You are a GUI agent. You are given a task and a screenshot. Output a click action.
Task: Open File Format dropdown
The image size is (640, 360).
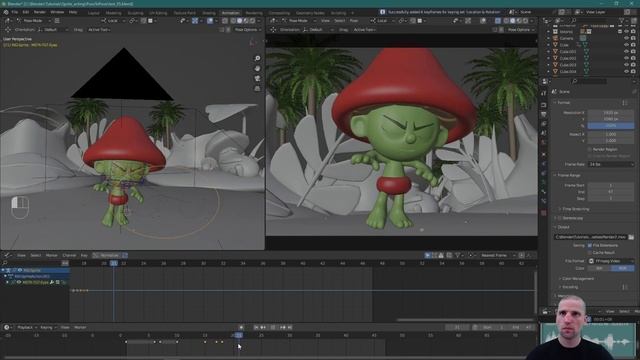[x=611, y=261]
